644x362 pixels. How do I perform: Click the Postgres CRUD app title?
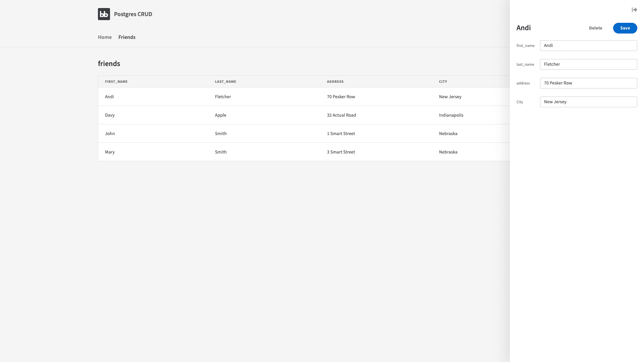coord(133,14)
